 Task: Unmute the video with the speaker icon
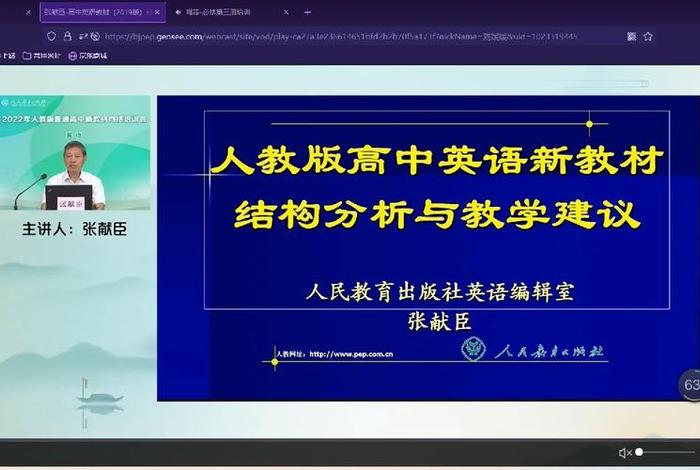coord(625,453)
